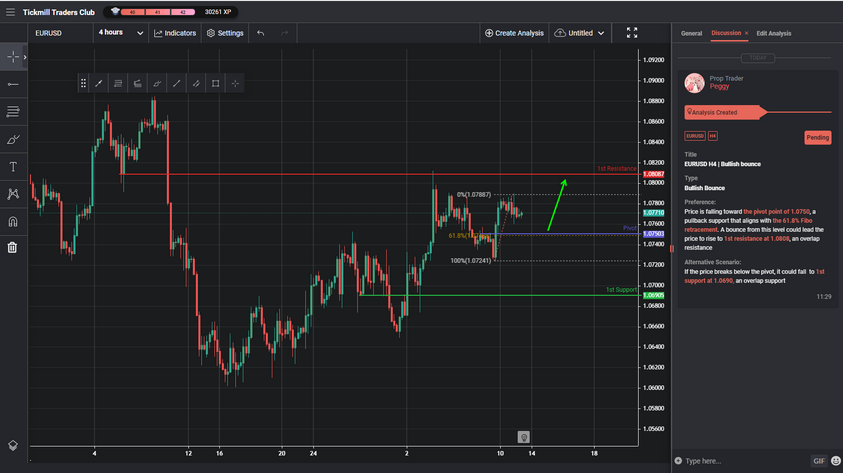Click the 30261 XP counter
The image size is (843, 474).
218,12
